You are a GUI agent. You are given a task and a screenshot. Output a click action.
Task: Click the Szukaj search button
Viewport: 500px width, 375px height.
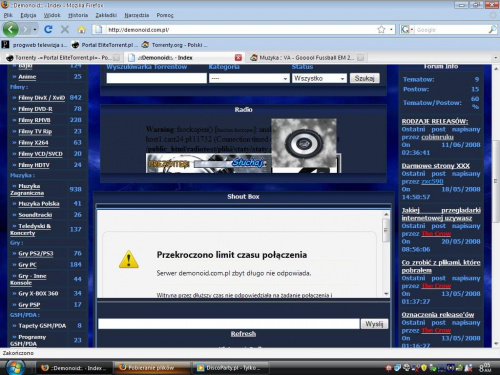(364, 78)
